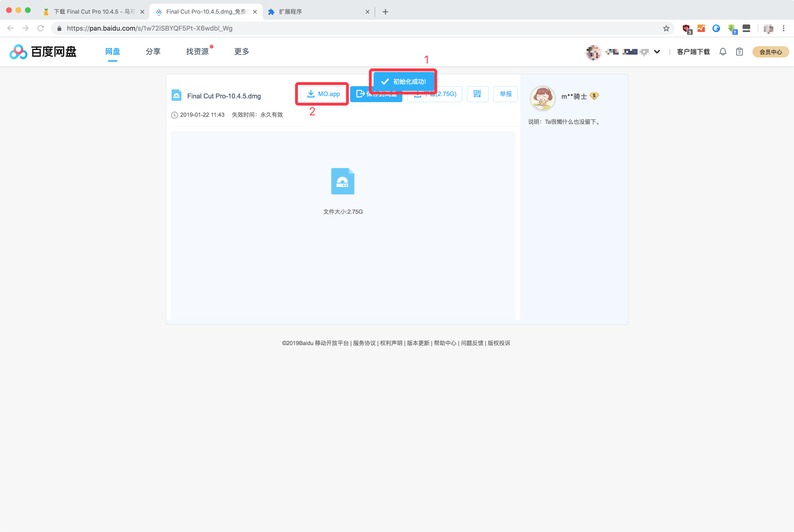Reload the current page
Image resolution: width=794 pixels, height=532 pixels.
tap(41, 28)
